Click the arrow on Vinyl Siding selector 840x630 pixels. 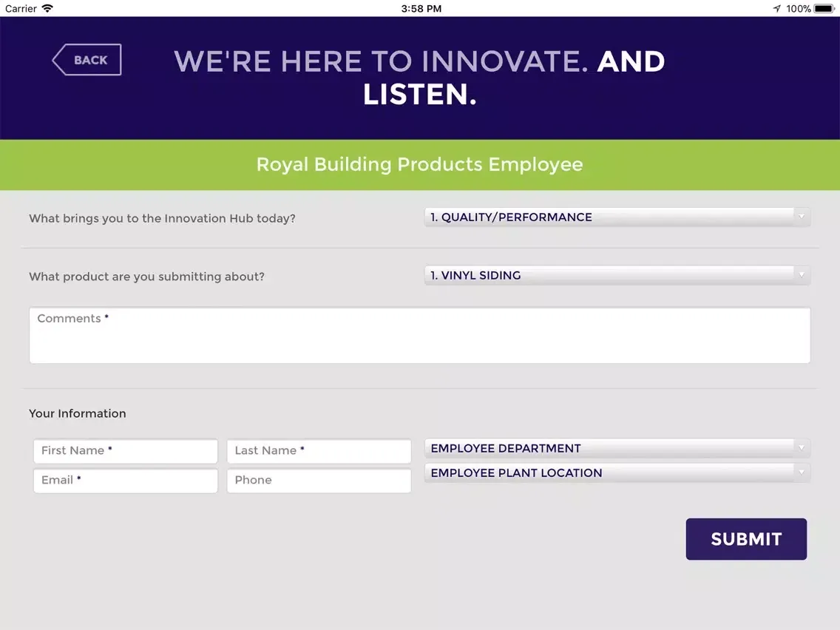pos(802,275)
